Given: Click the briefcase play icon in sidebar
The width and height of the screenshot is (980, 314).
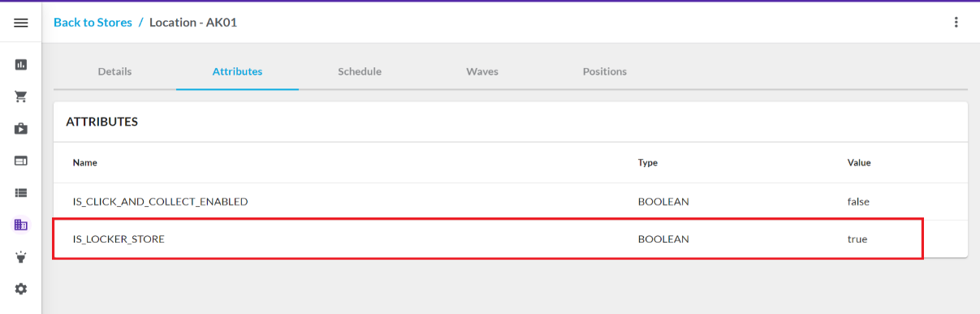Looking at the screenshot, I should pyautogui.click(x=21, y=128).
